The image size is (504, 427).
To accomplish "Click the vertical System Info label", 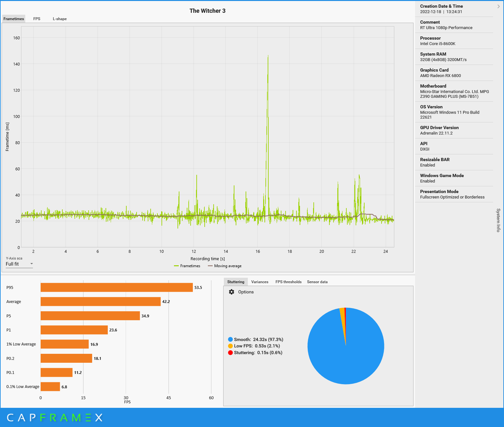I will pos(498,220).
